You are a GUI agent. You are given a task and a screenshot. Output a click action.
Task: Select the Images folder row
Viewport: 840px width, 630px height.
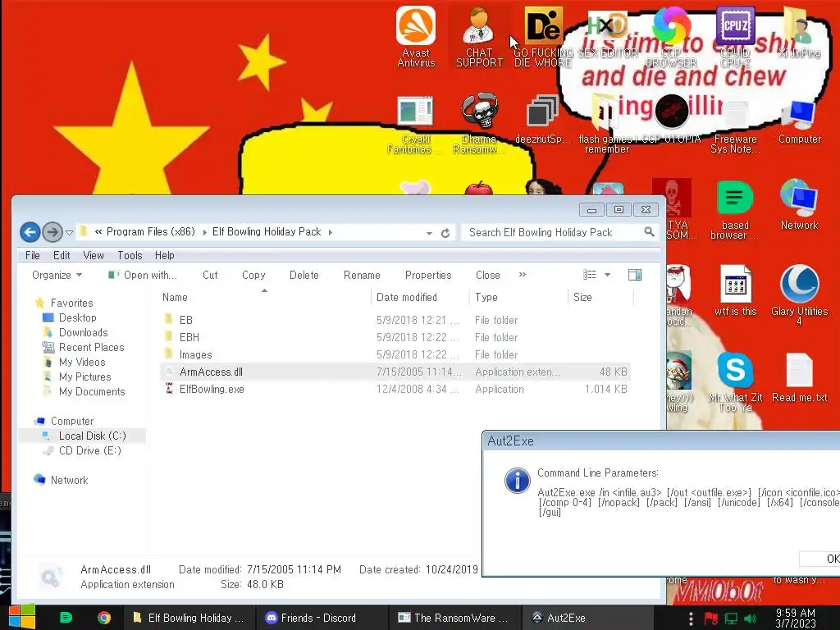[x=395, y=354]
